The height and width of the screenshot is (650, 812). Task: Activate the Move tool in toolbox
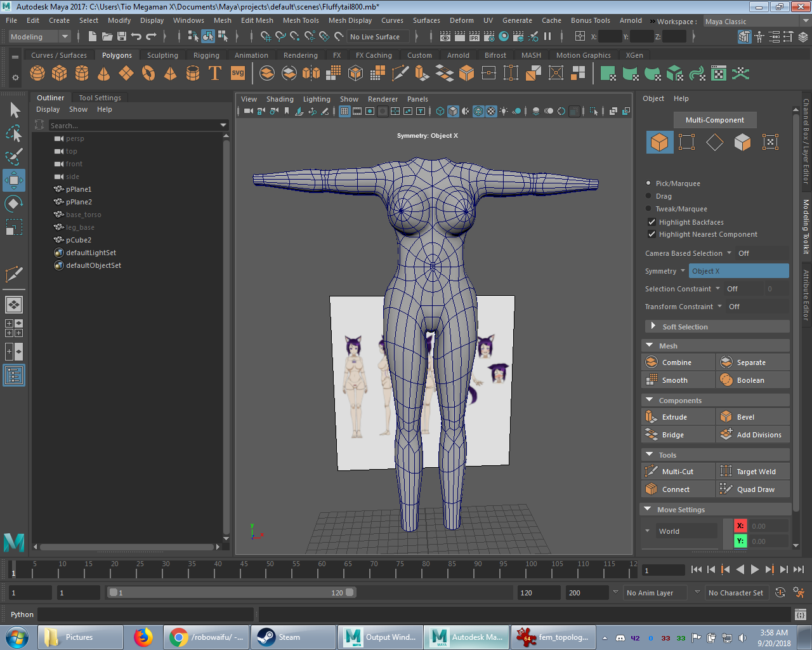(x=14, y=180)
